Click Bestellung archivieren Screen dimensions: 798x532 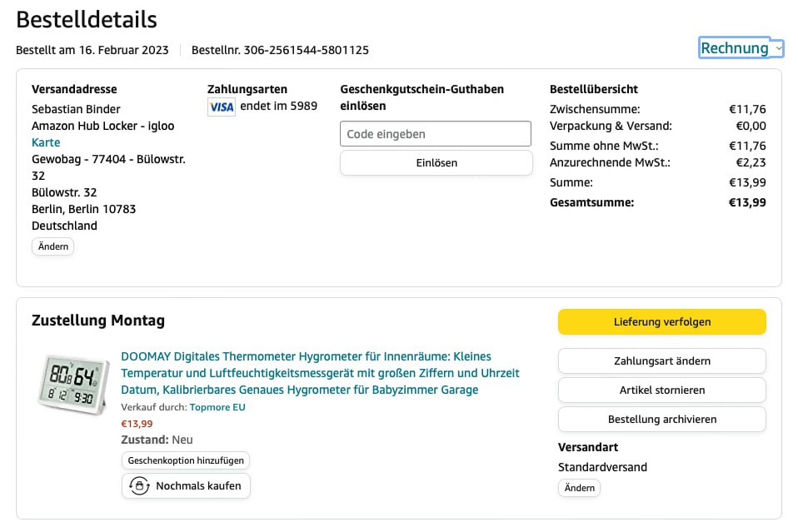coord(661,420)
